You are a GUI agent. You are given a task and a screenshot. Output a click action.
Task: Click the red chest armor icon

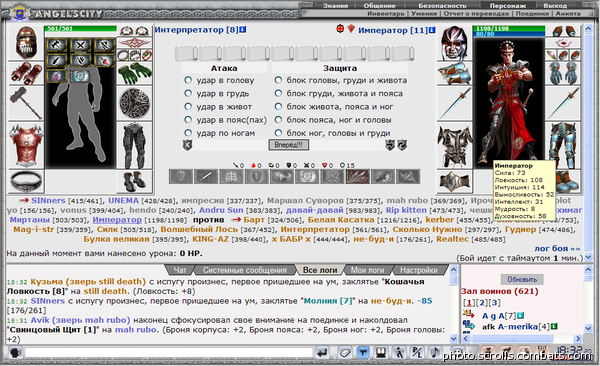(x=26, y=145)
